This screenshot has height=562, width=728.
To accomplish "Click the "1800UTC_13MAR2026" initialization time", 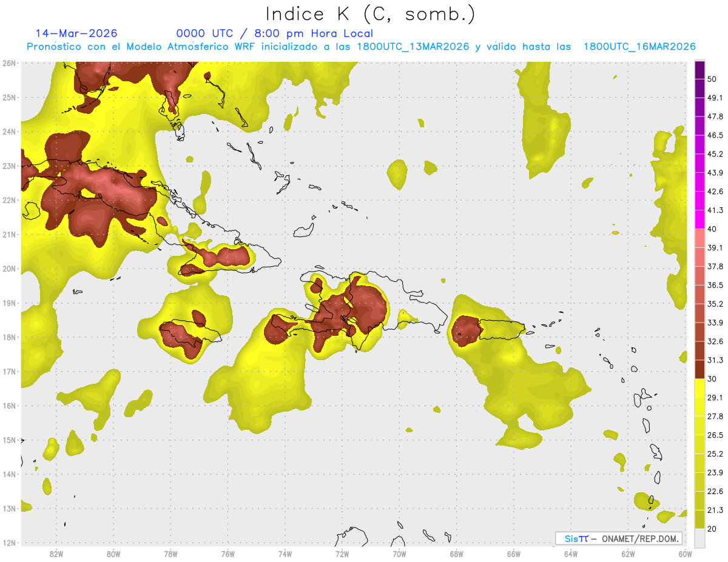I will click(413, 47).
